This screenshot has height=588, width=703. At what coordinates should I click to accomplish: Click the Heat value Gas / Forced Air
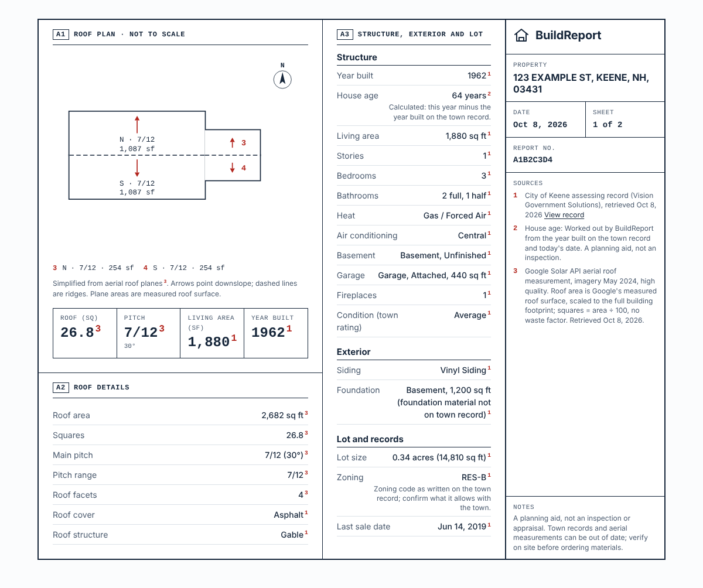tap(455, 216)
